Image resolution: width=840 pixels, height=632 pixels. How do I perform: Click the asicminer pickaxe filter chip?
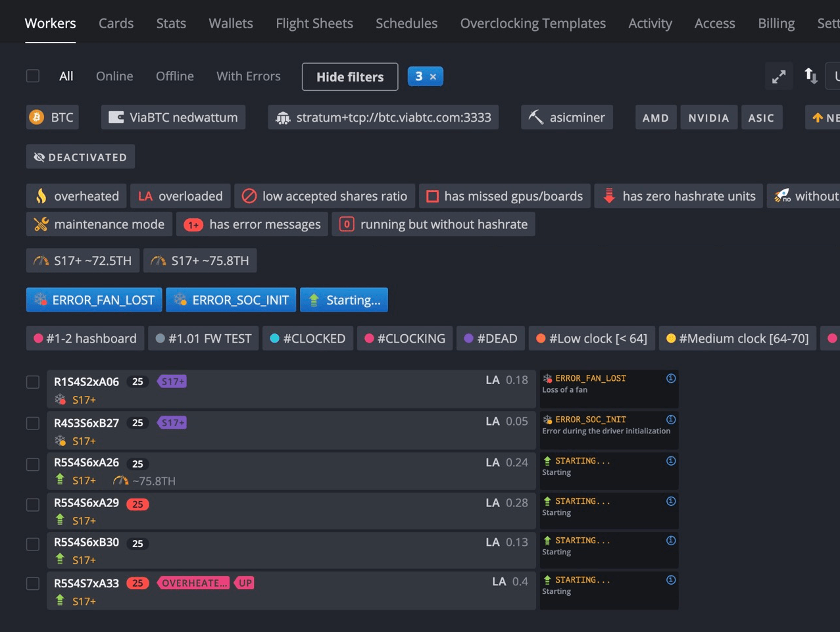pyautogui.click(x=566, y=117)
